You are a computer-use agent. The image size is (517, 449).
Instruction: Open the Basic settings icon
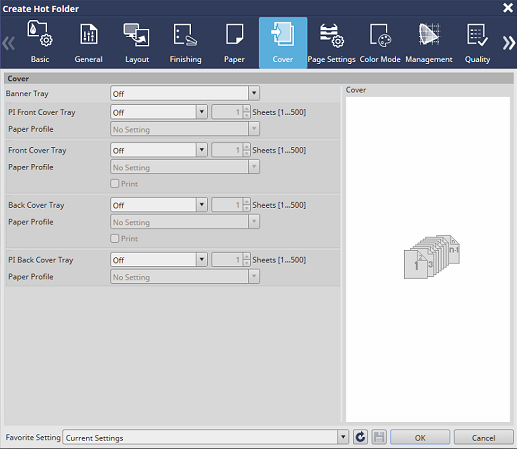pos(40,34)
